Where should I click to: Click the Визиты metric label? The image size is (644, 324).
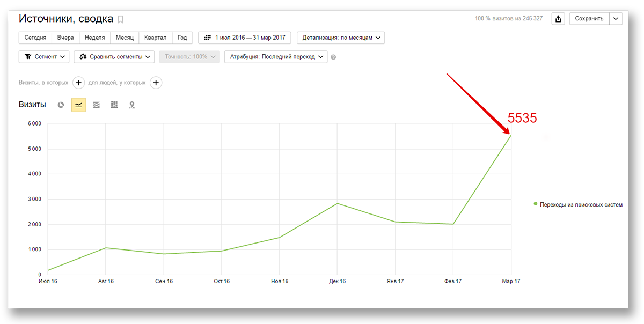[32, 105]
